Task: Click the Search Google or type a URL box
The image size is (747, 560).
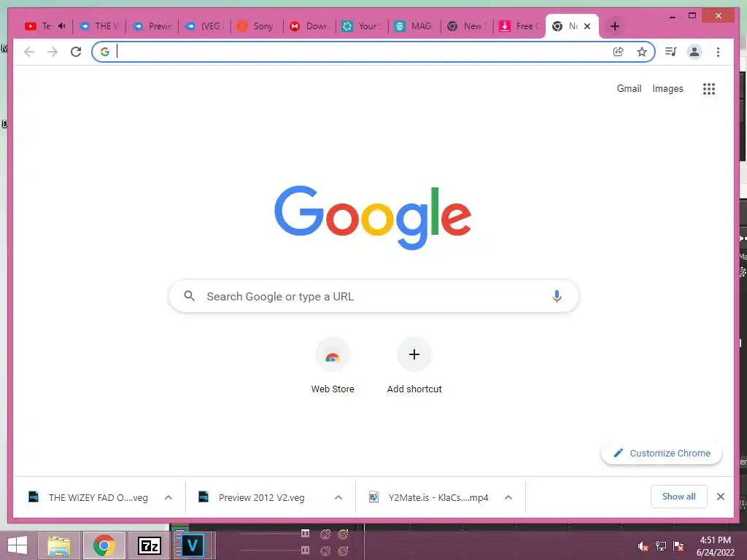Action: tap(374, 296)
